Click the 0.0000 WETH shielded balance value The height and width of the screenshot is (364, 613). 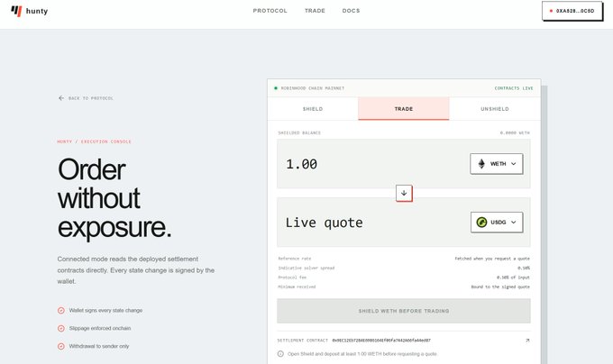[x=515, y=133]
